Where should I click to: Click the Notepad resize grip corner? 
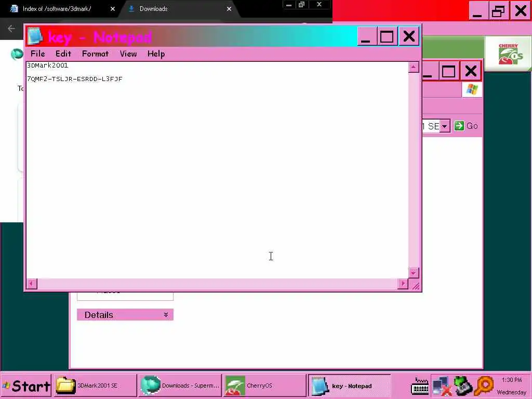coord(415,286)
